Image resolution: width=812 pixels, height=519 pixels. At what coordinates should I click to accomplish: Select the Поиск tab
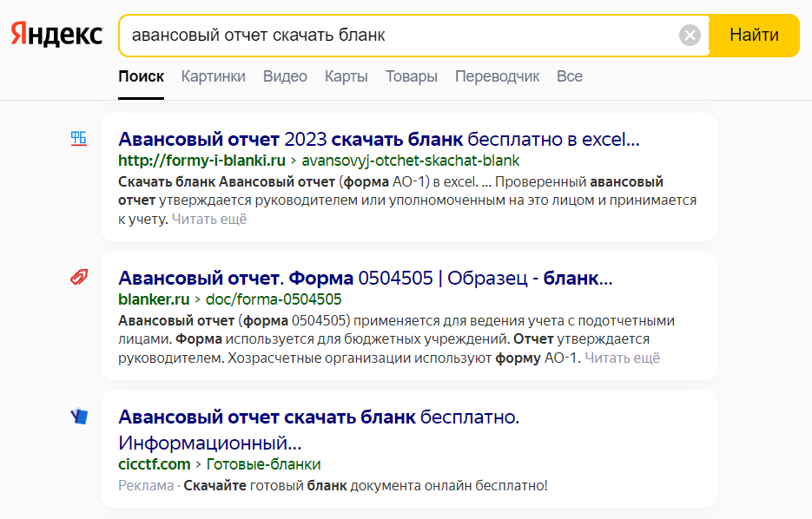coord(141,76)
